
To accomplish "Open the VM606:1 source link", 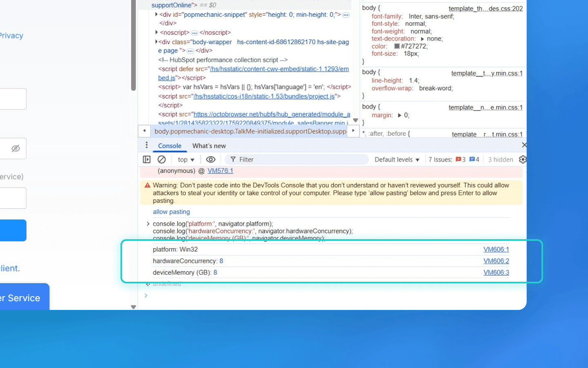I will tap(496, 249).
